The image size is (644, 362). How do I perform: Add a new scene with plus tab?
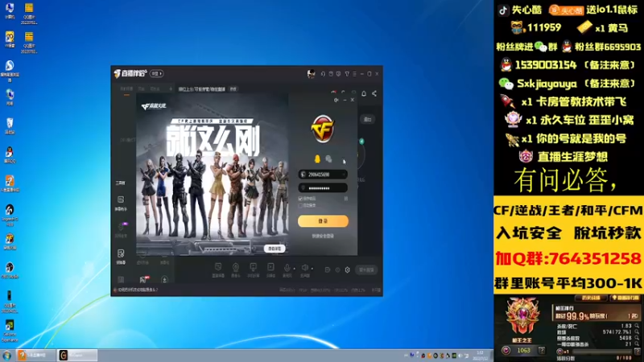[171, 88]
